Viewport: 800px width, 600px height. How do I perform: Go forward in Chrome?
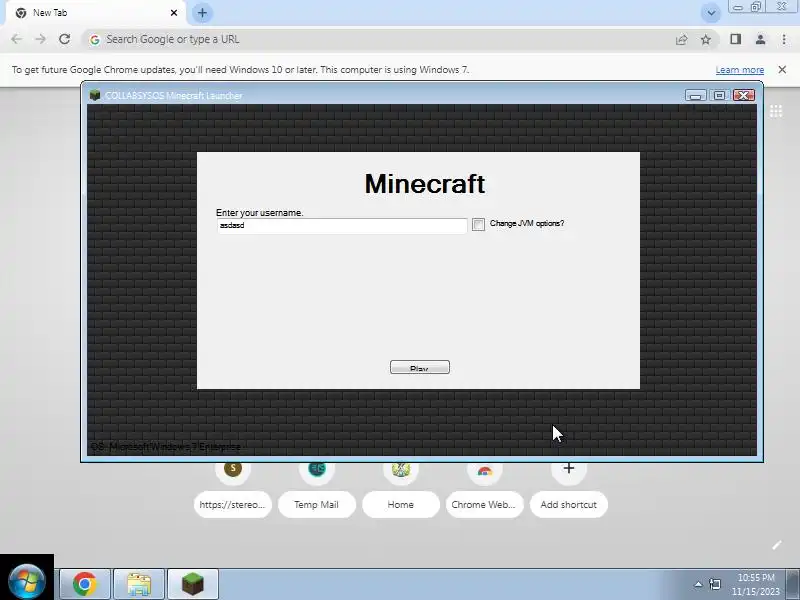pyautogui.click(x=40, y=39)
